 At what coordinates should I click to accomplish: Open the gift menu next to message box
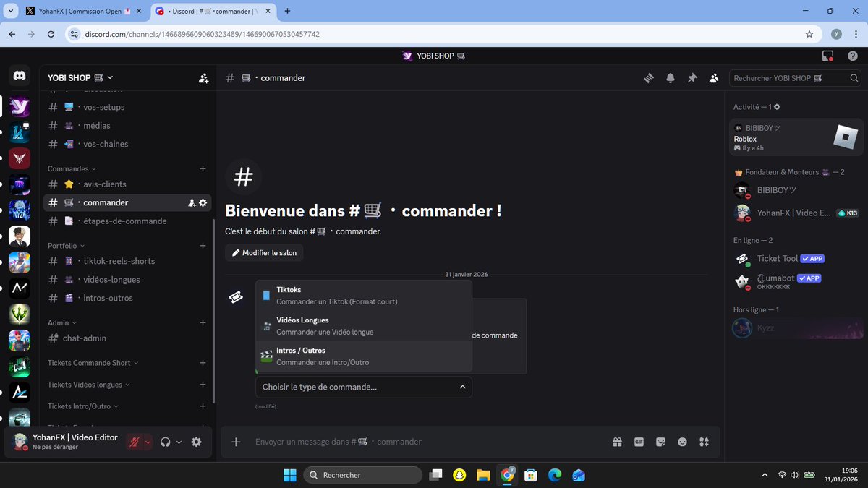pos(617,441)
